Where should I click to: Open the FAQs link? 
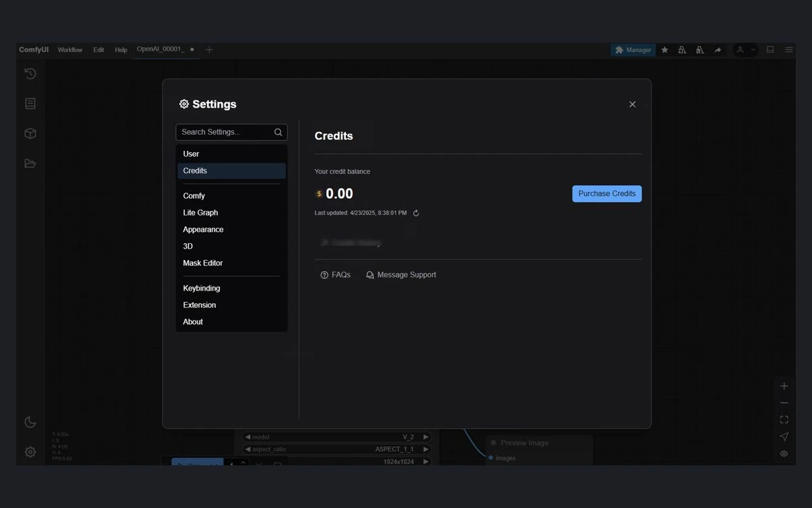click(x=336, y=275)
